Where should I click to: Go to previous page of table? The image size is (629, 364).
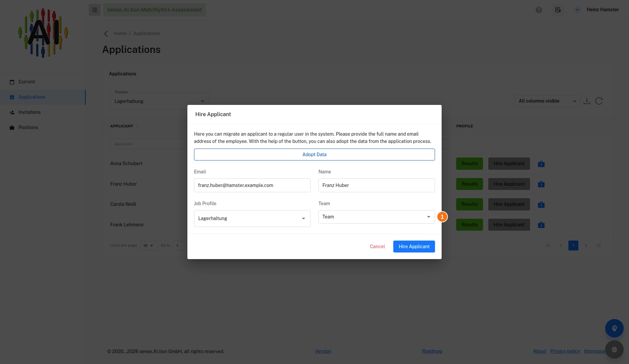tap(561, 246)
